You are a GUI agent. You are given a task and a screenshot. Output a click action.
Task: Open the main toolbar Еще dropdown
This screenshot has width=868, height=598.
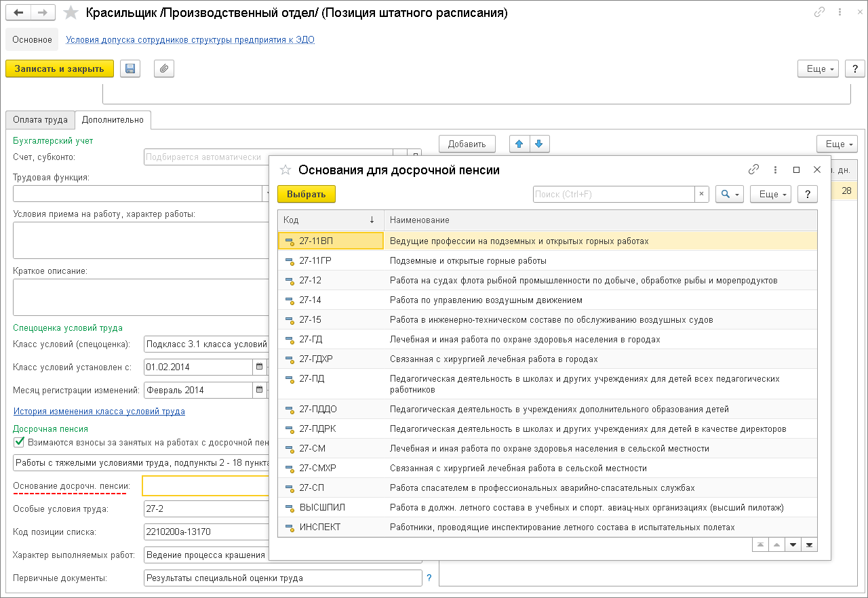[821, 68]
